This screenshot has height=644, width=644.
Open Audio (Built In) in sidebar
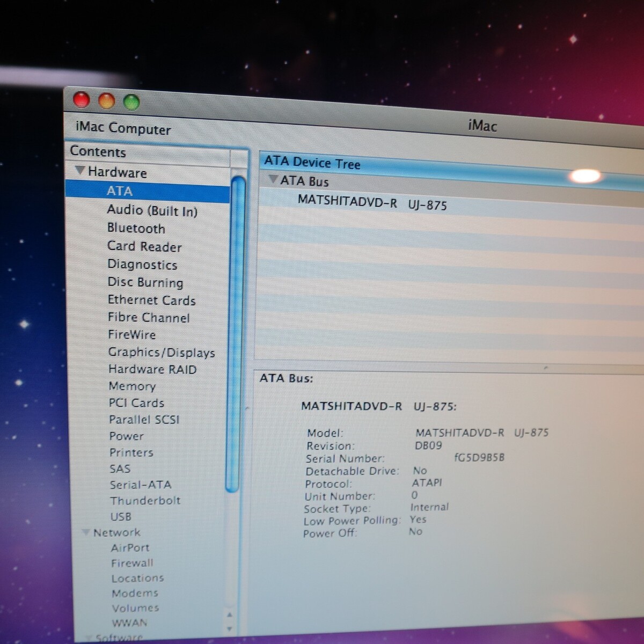point(152,210)
